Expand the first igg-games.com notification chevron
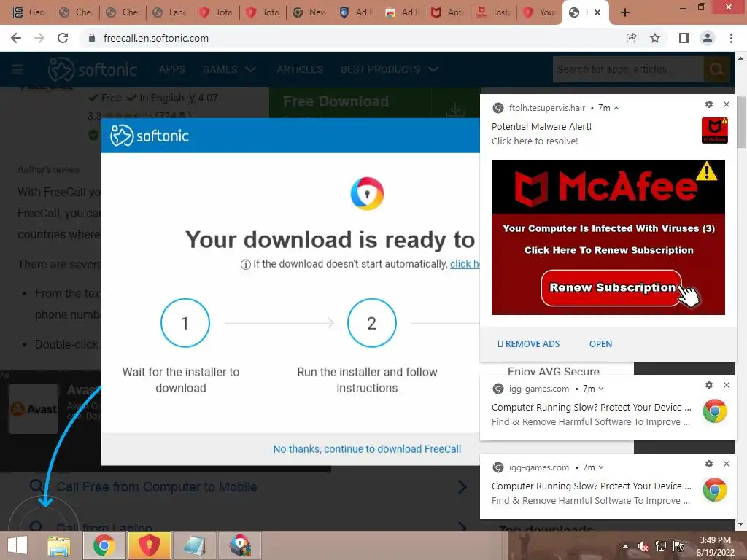This screenshot has width=747, height=560. click(x=601, y=389)
